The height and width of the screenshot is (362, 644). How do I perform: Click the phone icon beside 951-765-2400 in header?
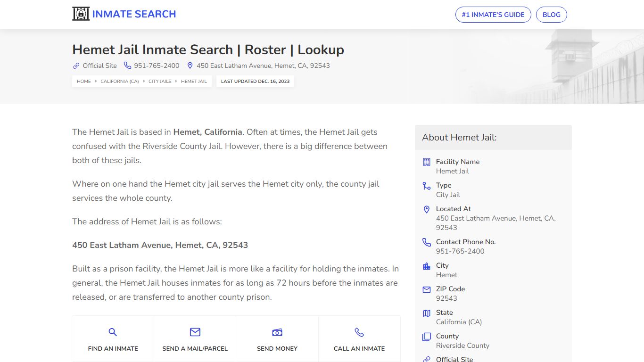pos(127,66)
